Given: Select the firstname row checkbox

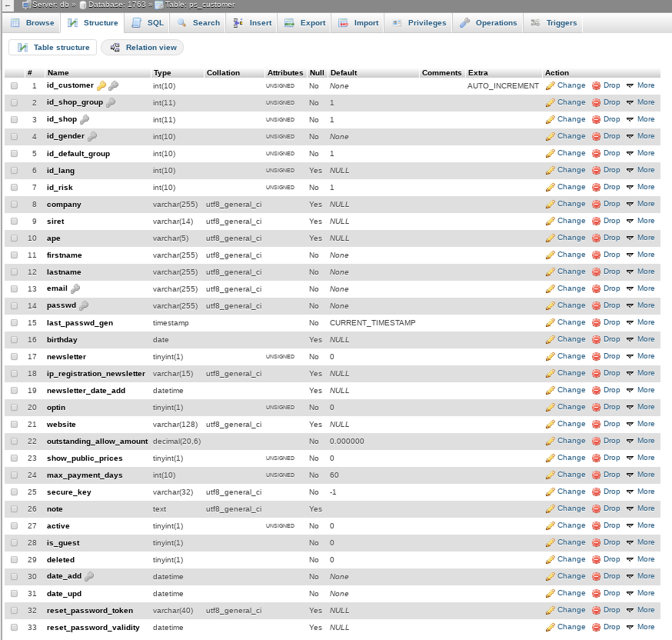Looking at the screenshot, I should pos(14,255).
